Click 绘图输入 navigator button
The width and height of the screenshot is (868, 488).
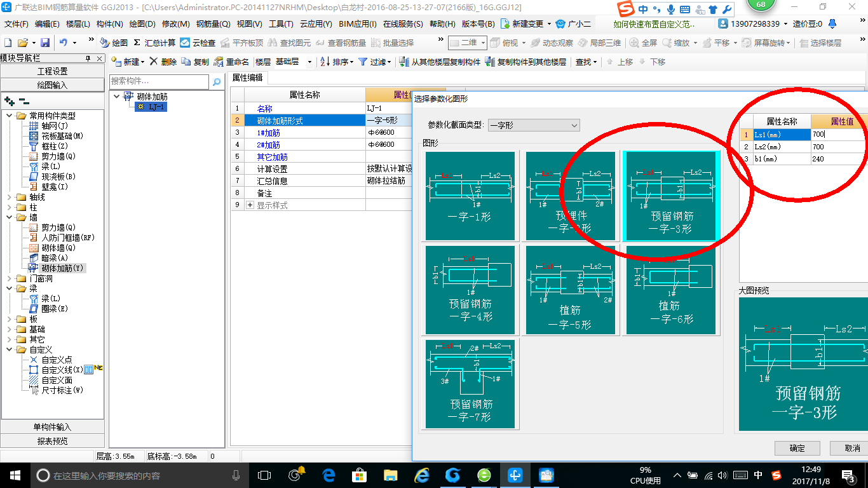coord(53,85)
